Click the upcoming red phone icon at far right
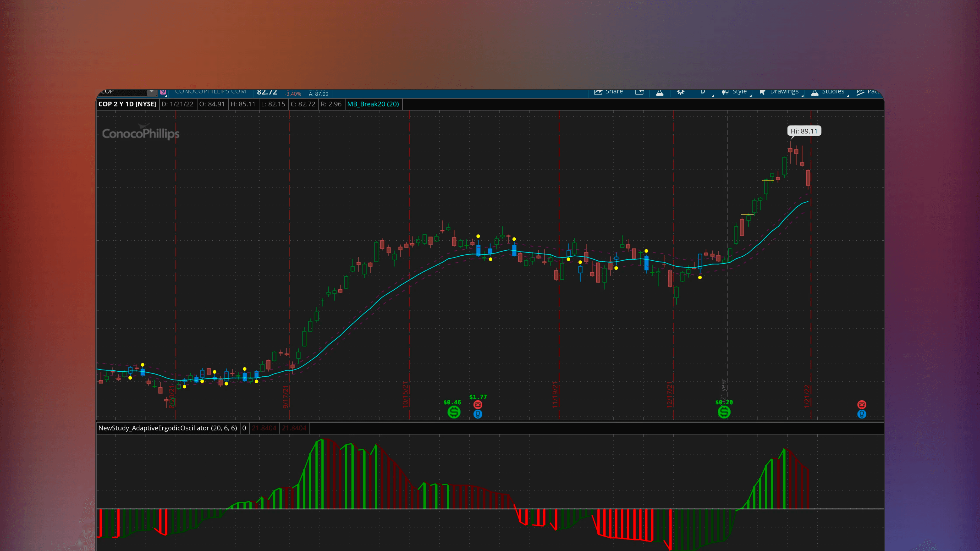Viewport: 980px width, 551px height. (862, 404)
